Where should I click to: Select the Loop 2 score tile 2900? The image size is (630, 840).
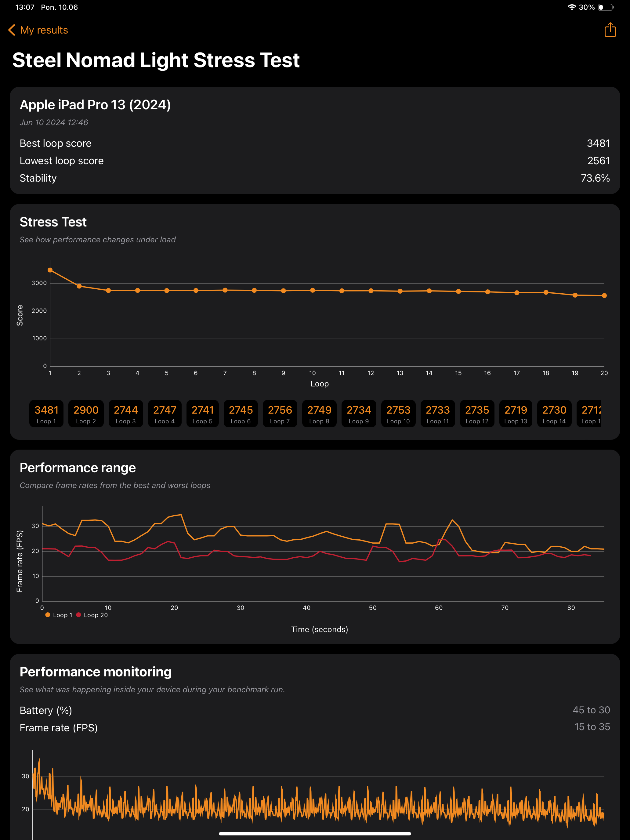86,414
